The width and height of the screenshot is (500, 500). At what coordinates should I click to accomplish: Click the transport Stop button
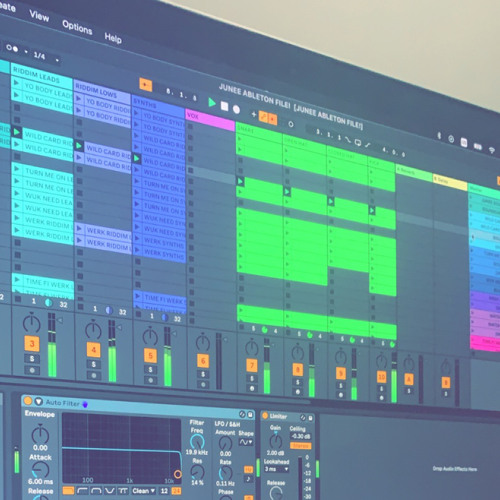[225, 106]
